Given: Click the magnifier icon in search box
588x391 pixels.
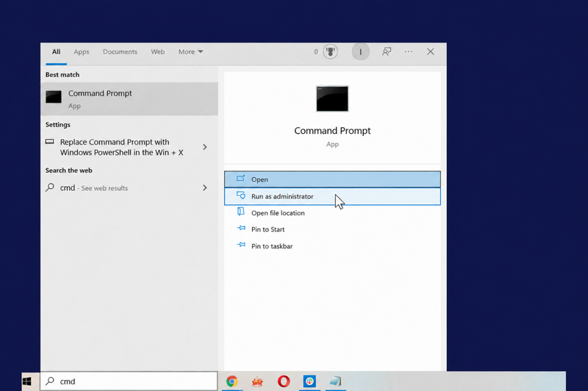Looking at the screenshot, I should [x=50, y=381].
